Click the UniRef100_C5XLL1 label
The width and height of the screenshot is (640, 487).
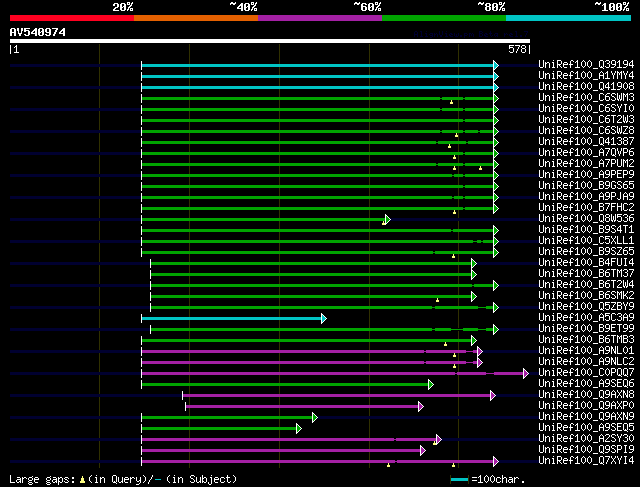586,240
